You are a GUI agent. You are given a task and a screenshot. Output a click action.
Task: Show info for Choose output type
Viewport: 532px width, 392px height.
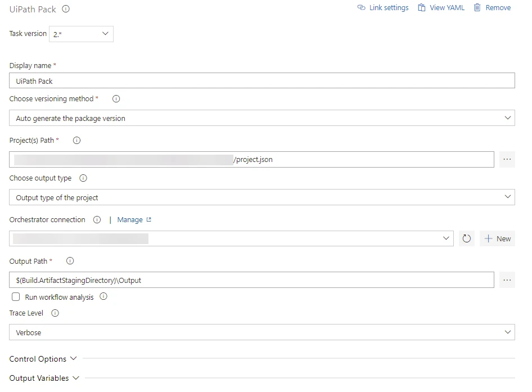[x=83, y=178]
